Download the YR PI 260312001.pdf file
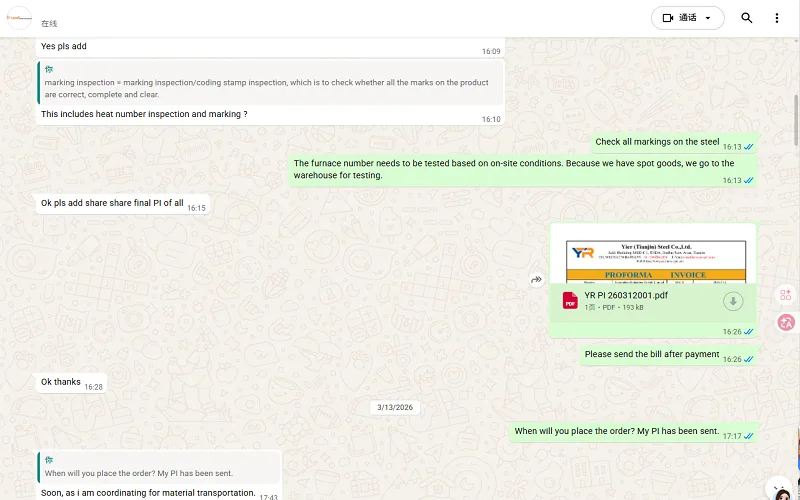 click(x=733, y=301)
